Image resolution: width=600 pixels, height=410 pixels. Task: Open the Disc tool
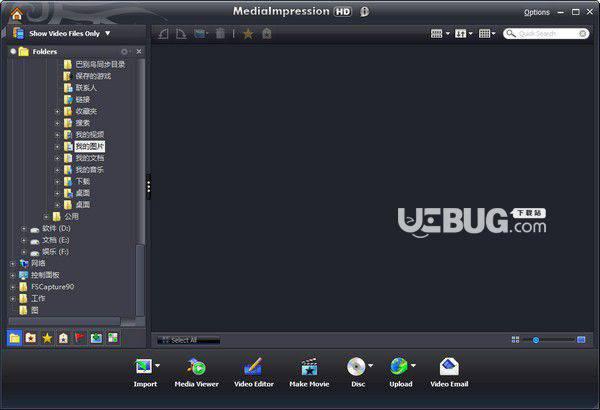[358, 373]
